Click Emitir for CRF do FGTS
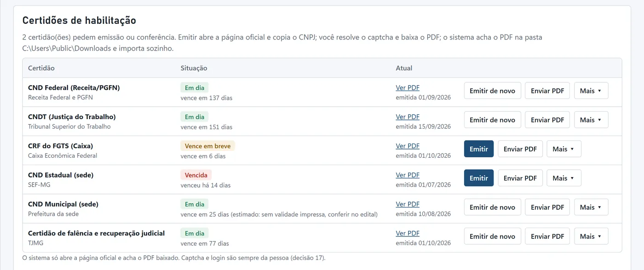This screenshot has width=644, height=270. 479,149
